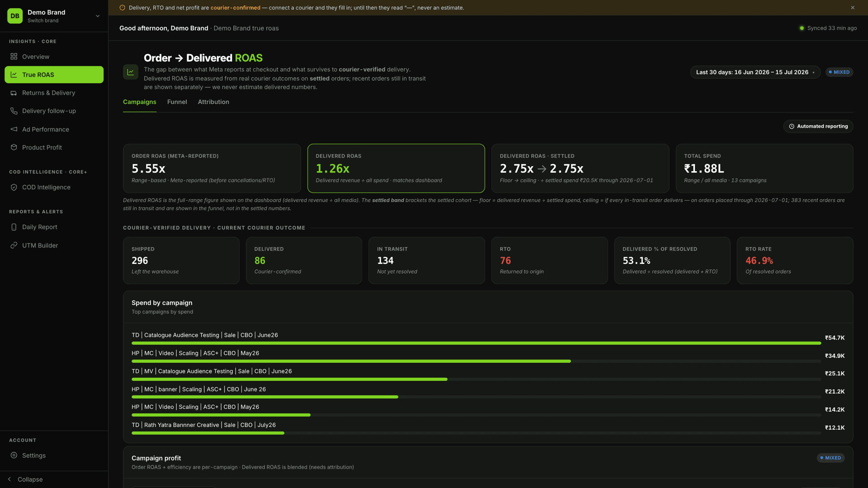868x488 pixels.
Task: Click the clock icon in Automated reporting
Action: [792, 127]
